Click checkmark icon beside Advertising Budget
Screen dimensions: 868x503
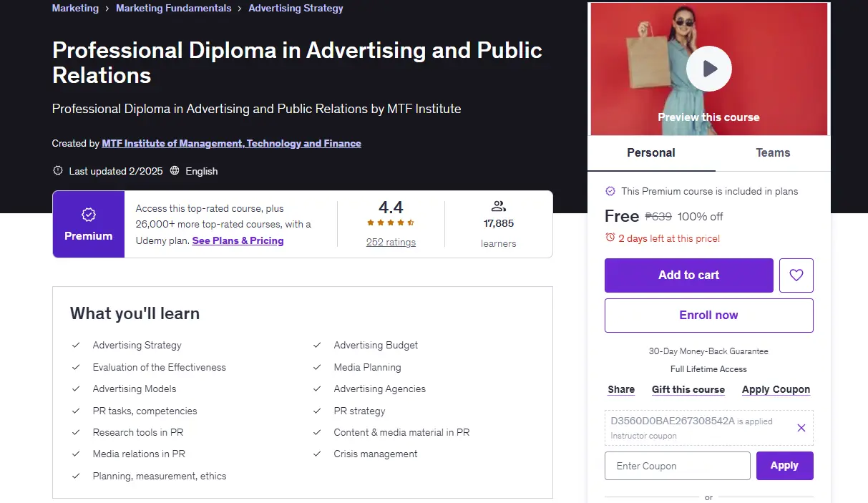[317, 345]
